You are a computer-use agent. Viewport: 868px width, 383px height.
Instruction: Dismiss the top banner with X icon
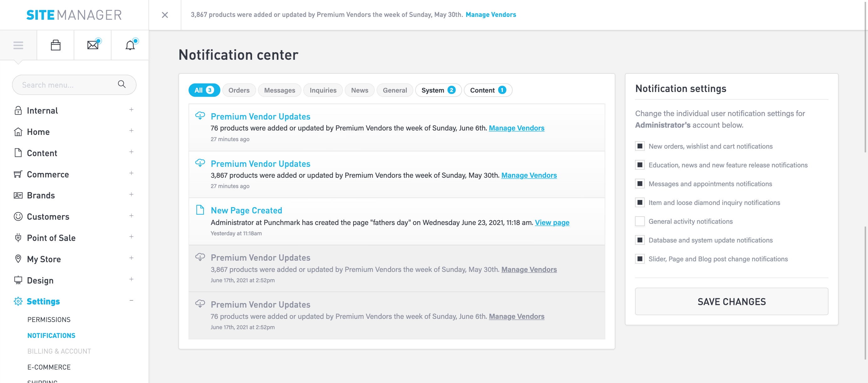click(x=165, y=15)
